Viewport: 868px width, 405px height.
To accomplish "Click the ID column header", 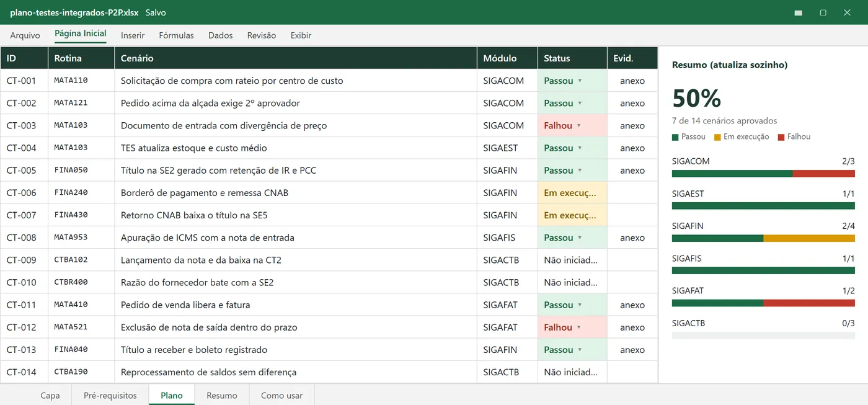I will [24, 58].
